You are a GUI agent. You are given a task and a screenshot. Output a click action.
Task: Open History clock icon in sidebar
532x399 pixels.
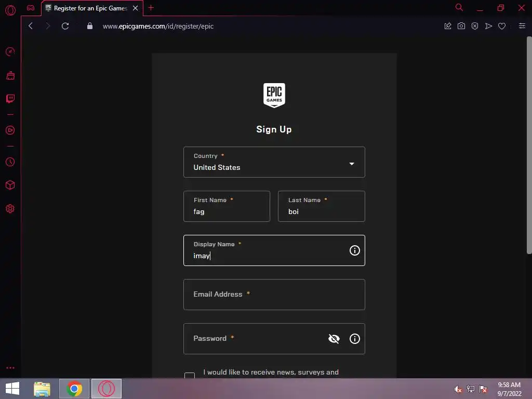10,162
